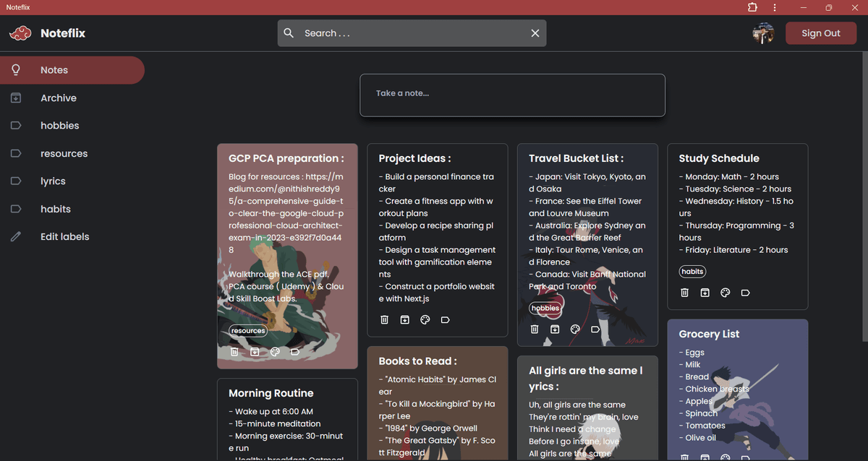Viewport: 868px width, 461px height.
Task: Open the lyrics label in sidebar
Action: click(72, 181)
